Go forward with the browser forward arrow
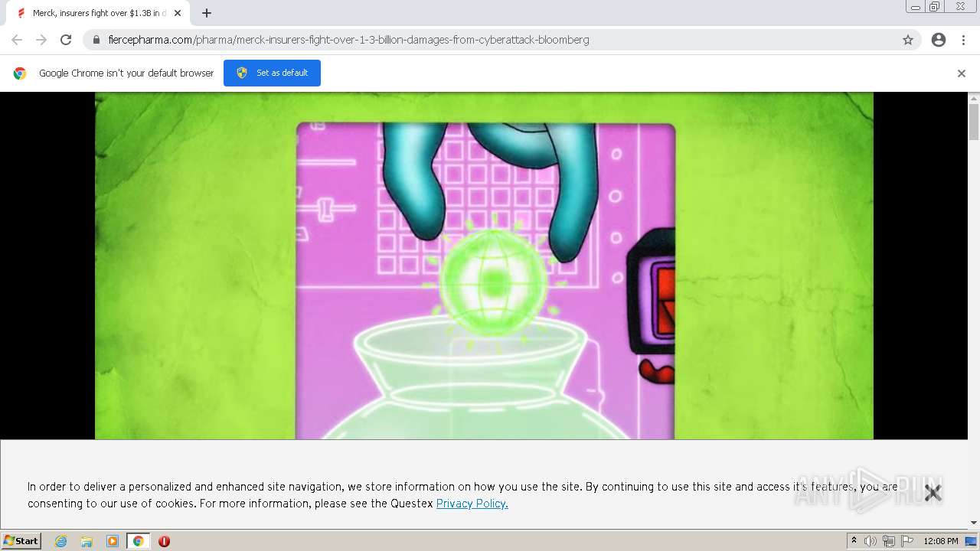 [41, 40]
